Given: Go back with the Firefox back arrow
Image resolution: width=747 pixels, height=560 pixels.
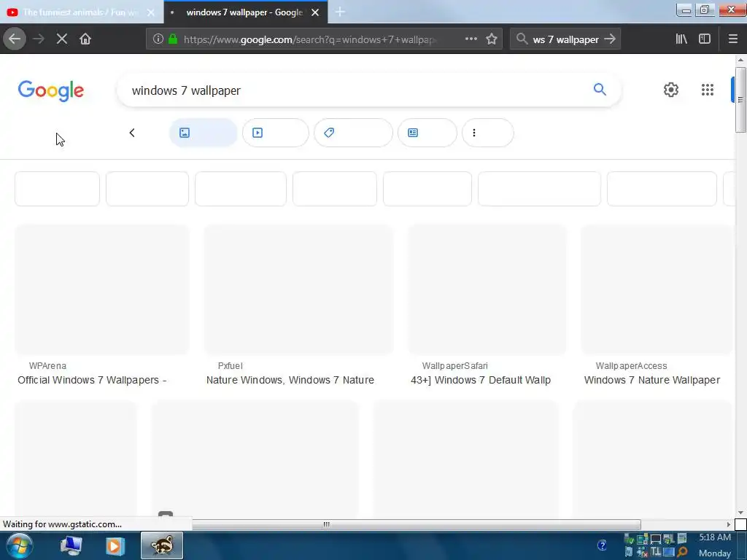Looking at the screenshot, I should [x=15, y=39].
